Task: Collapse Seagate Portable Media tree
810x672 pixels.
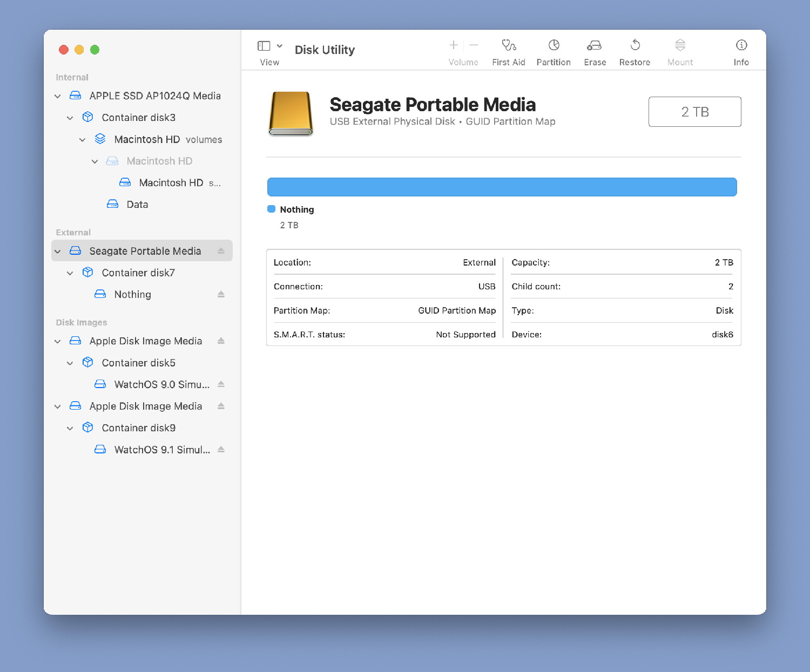Action: pos(58,252)
